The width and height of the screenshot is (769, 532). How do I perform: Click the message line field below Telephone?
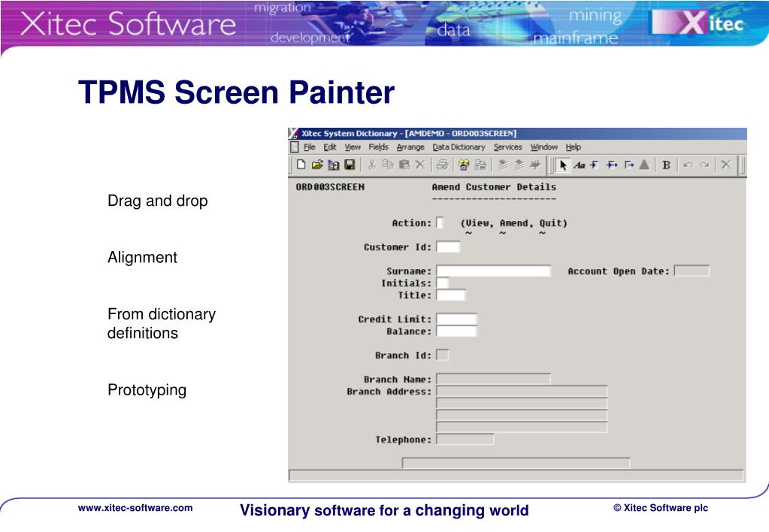(516, 462)
